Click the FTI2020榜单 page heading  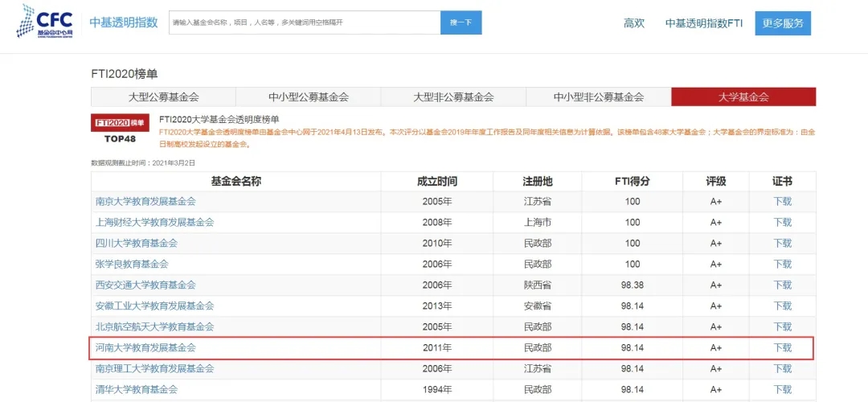124,74
